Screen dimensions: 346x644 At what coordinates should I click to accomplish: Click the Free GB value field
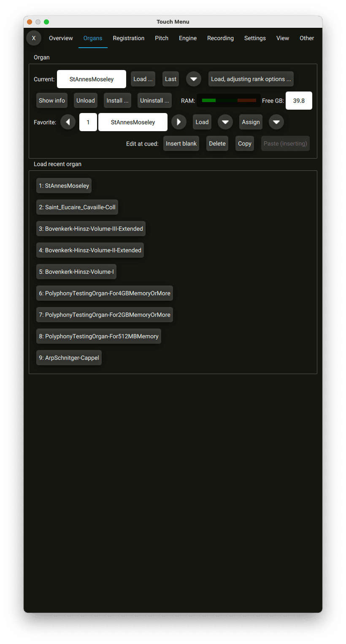[299, 100]
